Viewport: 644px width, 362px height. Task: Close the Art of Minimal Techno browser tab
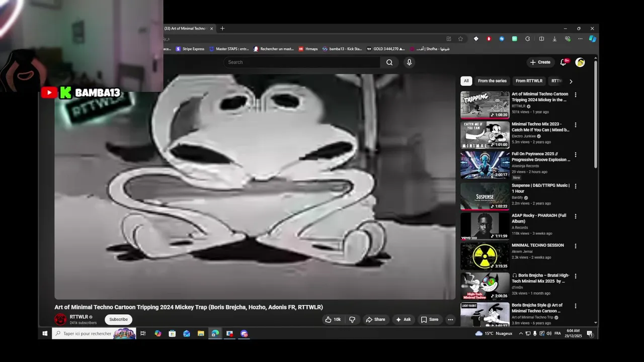tap(211, 29)
